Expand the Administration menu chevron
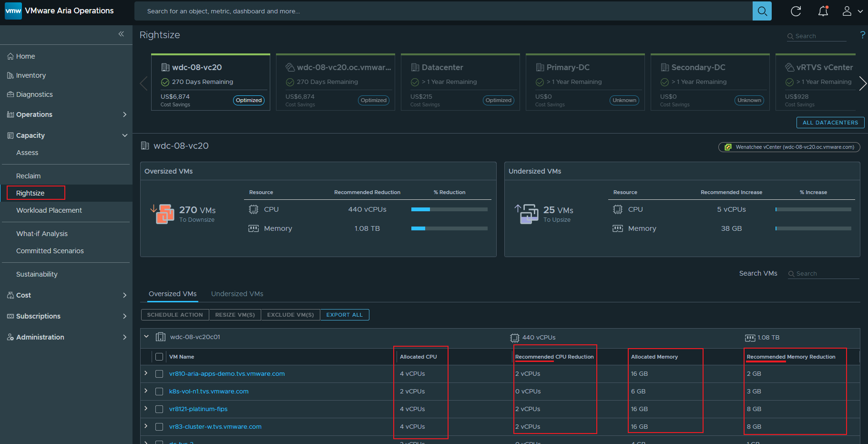The image size is (868, 444). point(124,337)
